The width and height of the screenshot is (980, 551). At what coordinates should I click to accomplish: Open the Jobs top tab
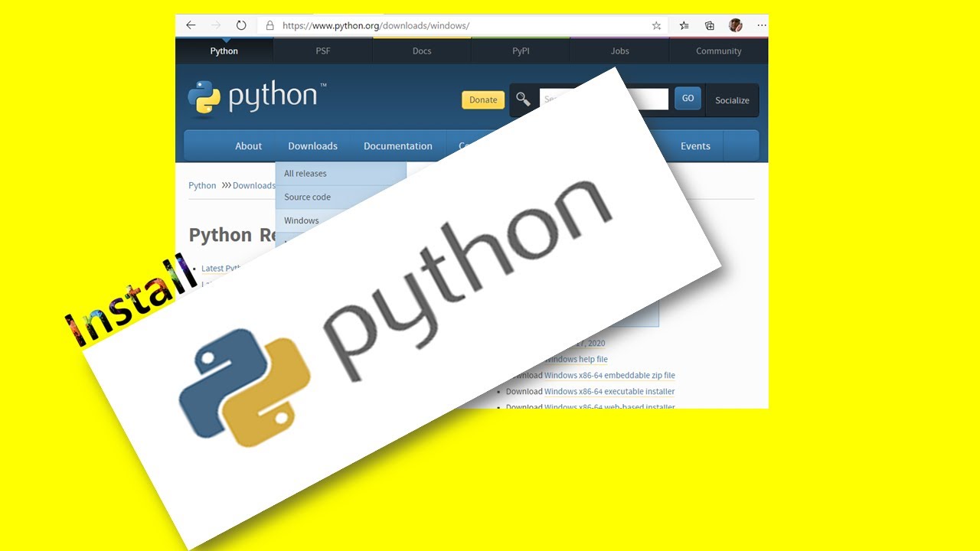(620, 51)
